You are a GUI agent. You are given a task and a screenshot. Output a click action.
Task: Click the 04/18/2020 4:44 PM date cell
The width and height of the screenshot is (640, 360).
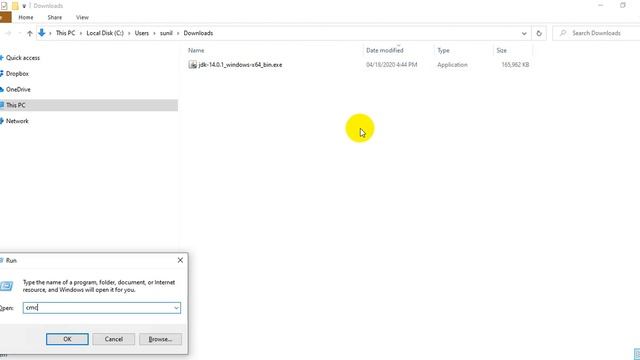(391, 65)
